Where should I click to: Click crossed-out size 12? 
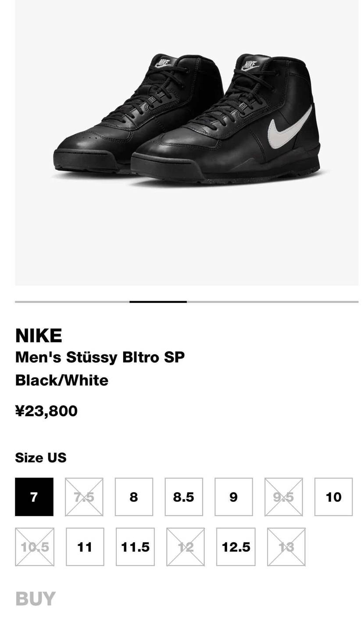(x=185, y=547)
